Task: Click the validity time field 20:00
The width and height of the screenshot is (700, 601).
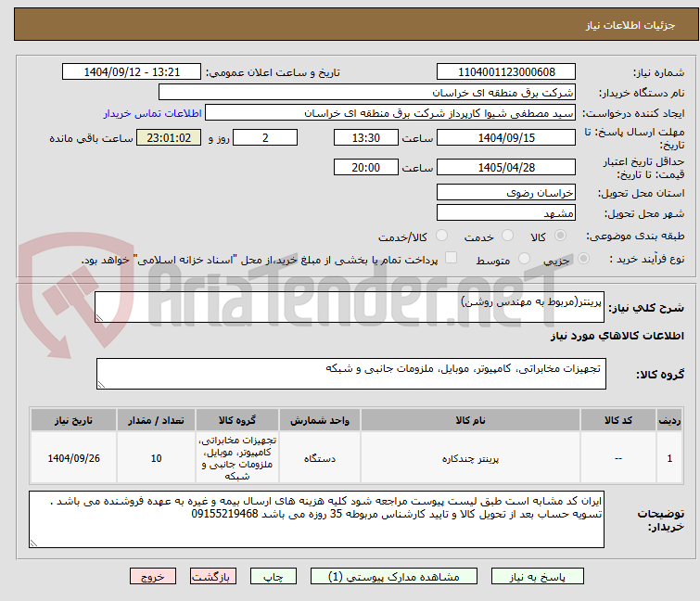Action: (366, 168)
